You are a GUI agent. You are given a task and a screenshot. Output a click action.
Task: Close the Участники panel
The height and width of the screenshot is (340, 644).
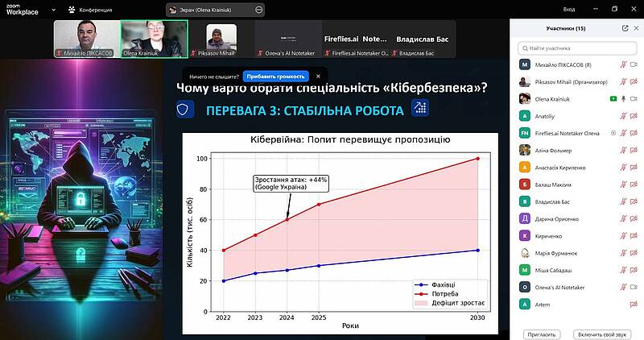[x=636, y=28]
